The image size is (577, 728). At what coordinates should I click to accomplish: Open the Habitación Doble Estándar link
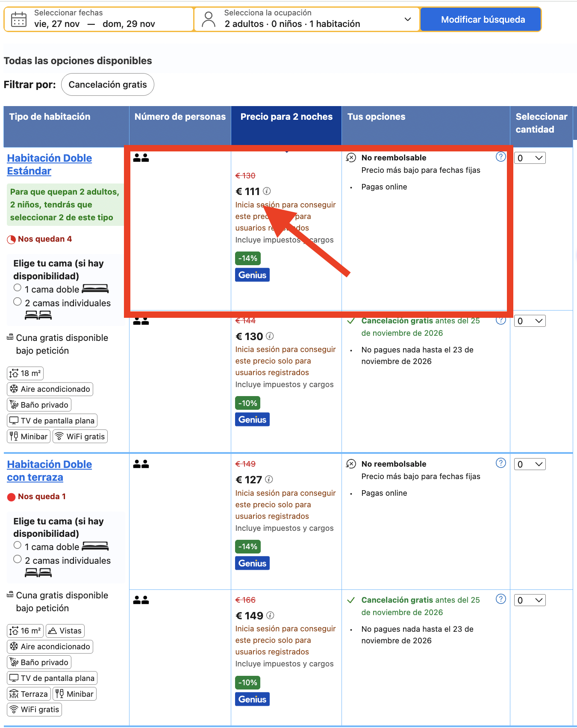pos(50,165)
